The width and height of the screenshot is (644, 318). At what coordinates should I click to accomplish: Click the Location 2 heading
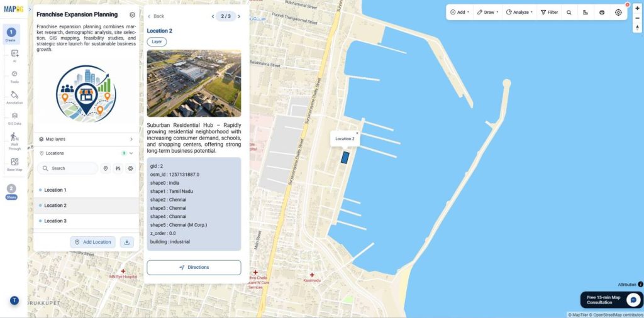click(159, 31)
